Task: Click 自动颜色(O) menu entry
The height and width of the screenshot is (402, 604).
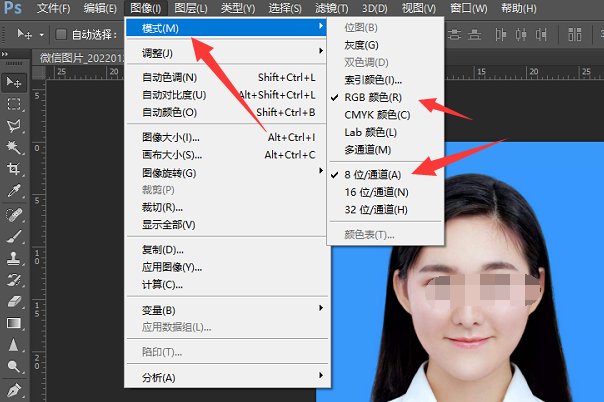Action: 226,112
